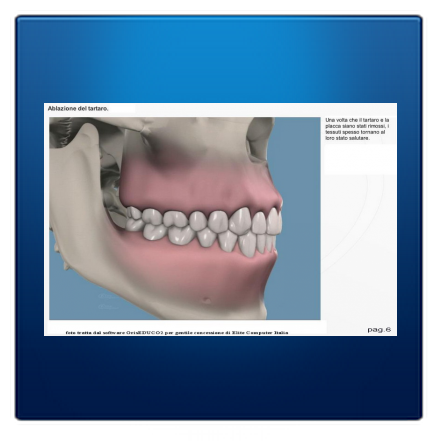Click the jaw and teeth illustration

(x=185, y=218)
